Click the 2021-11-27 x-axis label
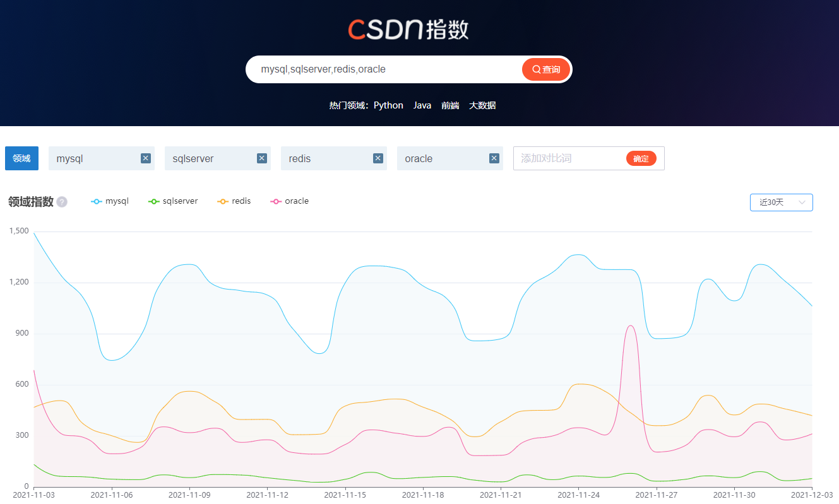Viewport: 839px width, 504px height. point(656,495)
